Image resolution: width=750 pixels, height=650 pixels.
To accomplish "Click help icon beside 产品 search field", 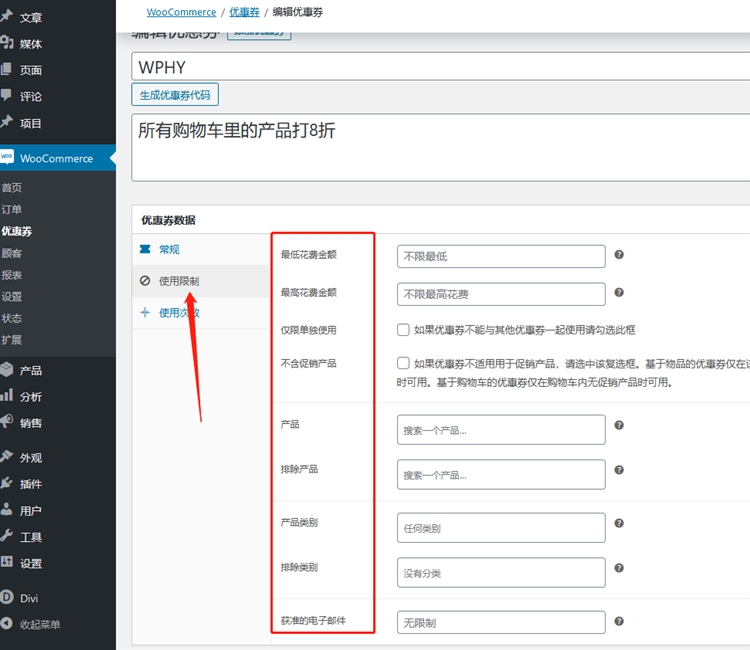I will click(x=619, y=425).
